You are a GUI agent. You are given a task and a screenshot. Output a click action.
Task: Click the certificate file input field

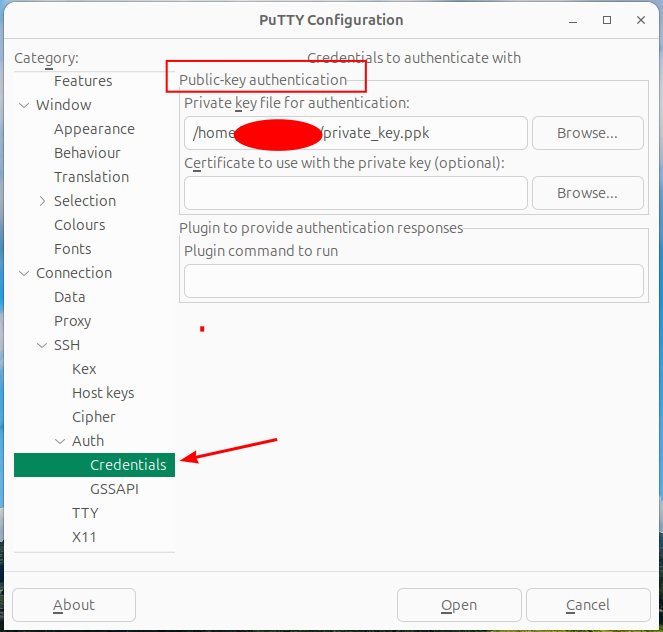pyautogui.click(x=355, y=193)
